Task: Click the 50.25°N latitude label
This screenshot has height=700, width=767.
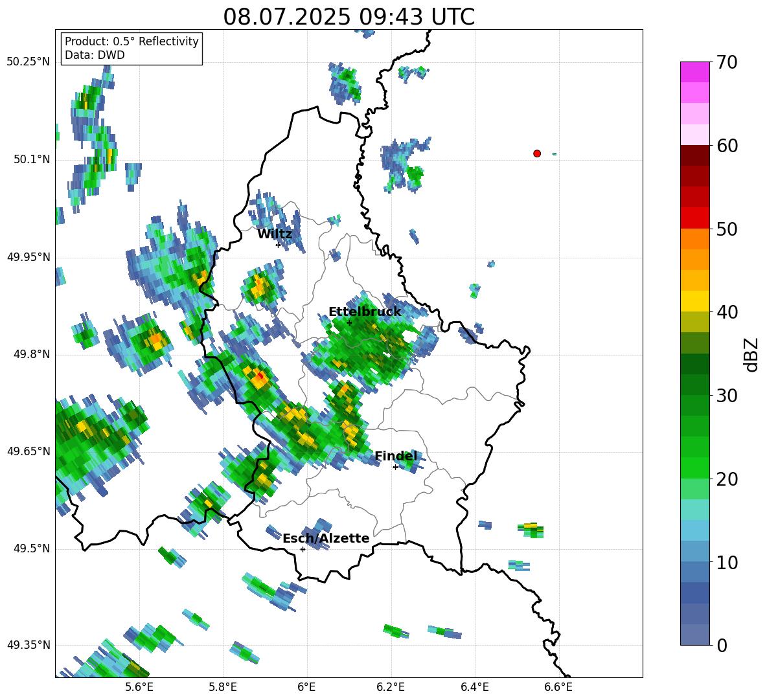Action: click(x=29, y=62)
